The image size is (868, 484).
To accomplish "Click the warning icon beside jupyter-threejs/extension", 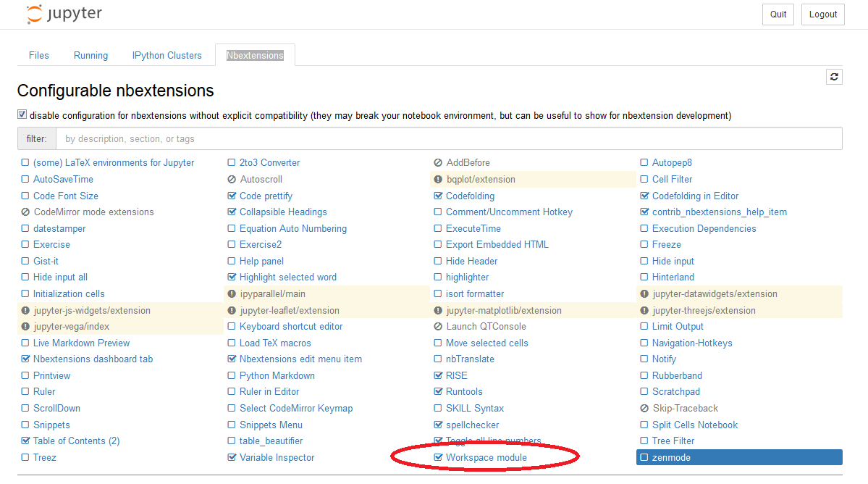I will coord(644,311).
